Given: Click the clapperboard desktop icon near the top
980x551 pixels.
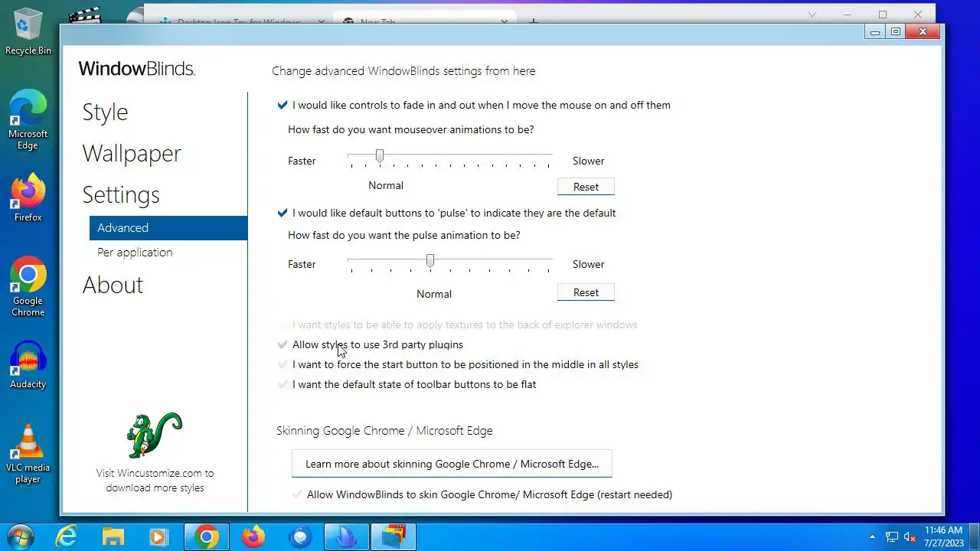Looking at the screenshot, I should [x=86, y=15].
